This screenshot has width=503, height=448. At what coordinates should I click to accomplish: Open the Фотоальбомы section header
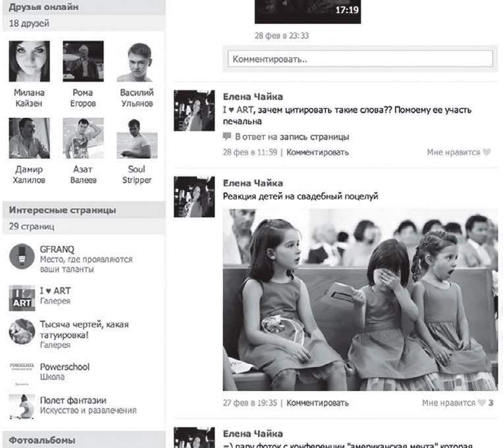tap(42, 439)
